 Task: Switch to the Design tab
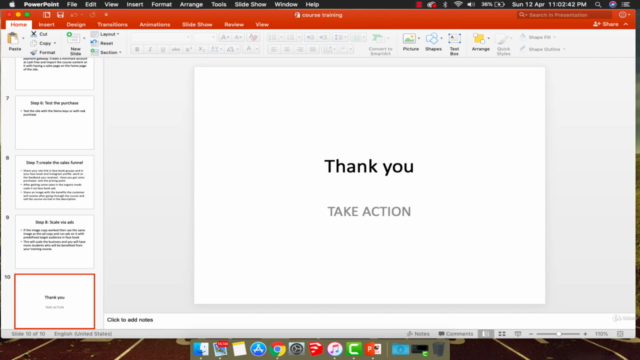coord(76,24)
